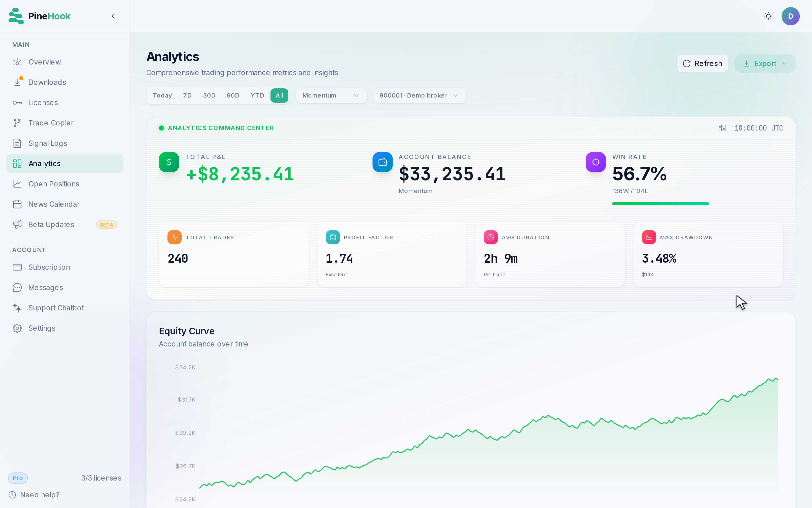Open the Momentum strategy dropdown
This screenshot has width=812, height=508.
click(x=331, y=96)
